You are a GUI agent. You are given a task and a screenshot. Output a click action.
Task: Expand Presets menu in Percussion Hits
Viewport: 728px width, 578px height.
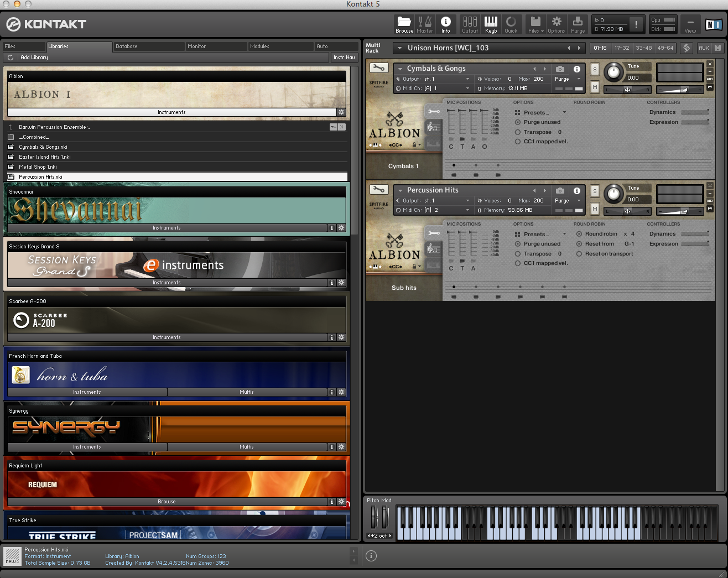564,234
